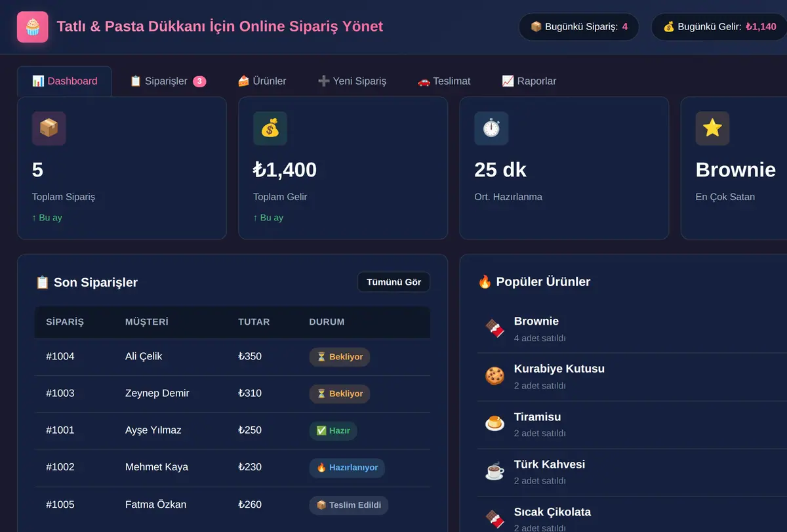Click the Tiramisu product name
The width and height of the screenshot is (787, 532).
538,417
